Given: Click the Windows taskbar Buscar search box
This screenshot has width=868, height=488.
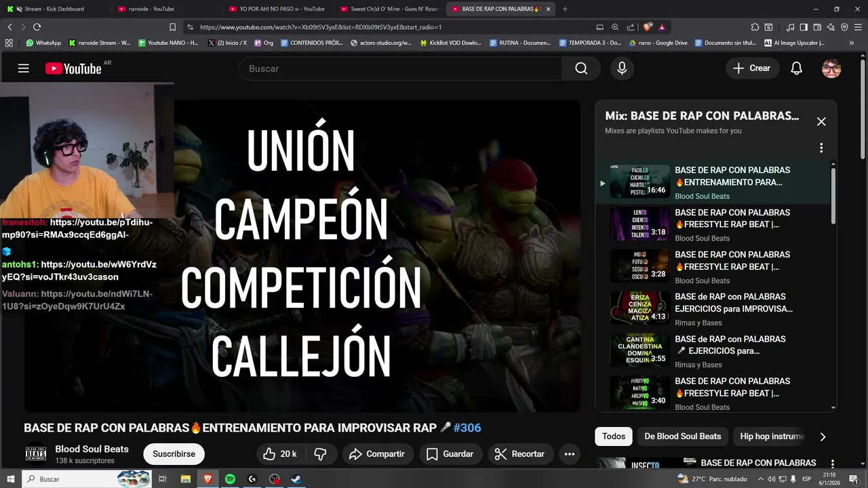Looking at the screenshot, I should coord(87,479).
